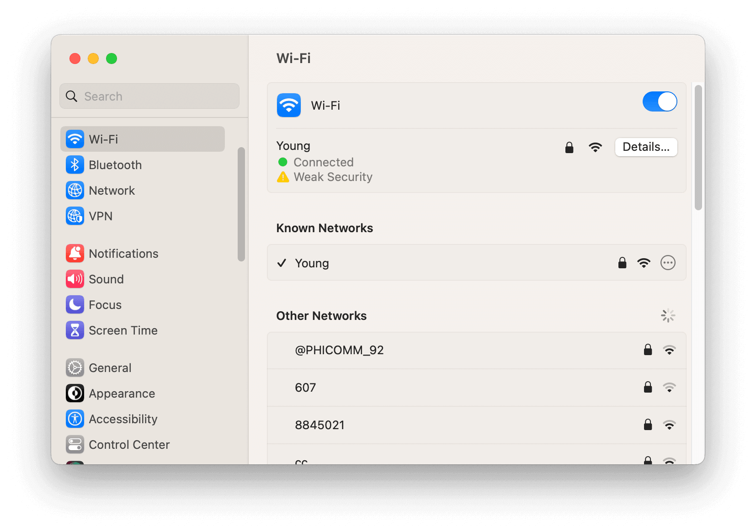This screenshot has width=756, height=532.
Task: Click the signal icon for network 607
Action: click(x=669, y=388)
